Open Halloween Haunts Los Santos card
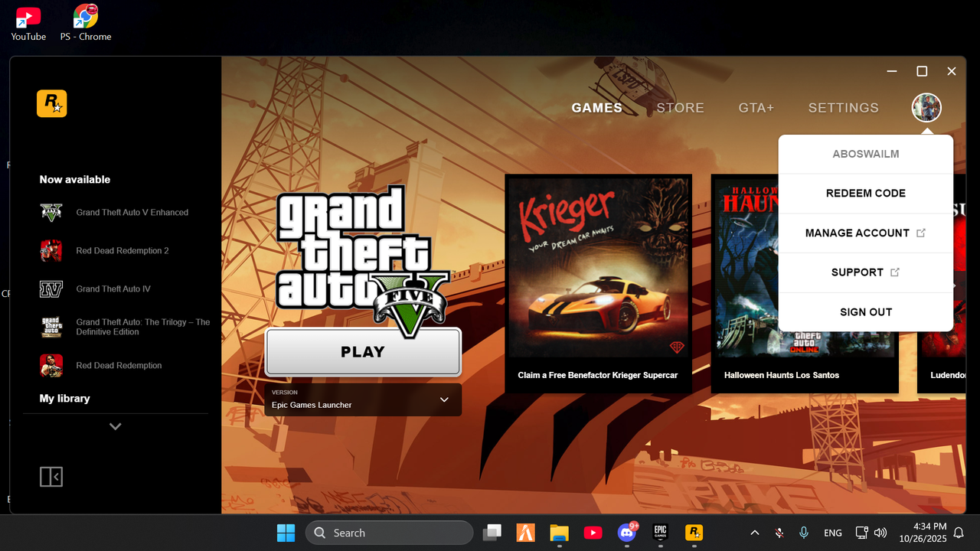This screenshot has height=551, width=980. point(805,284)
